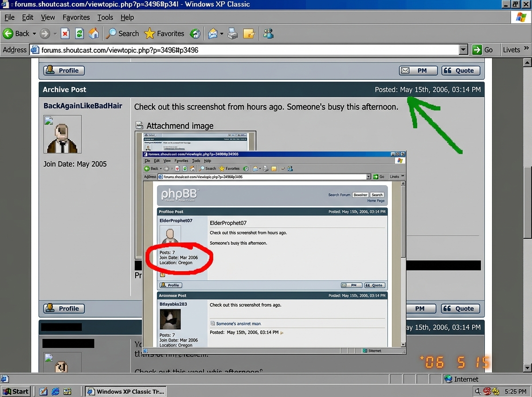
Task: Click Quote button in inner ElderProphet07 post
Action: click(x=375, y=285)
